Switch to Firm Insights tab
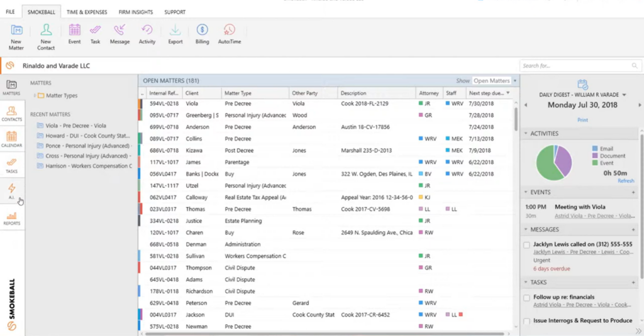The image size is (644, 336). click(x=136, y=12)
